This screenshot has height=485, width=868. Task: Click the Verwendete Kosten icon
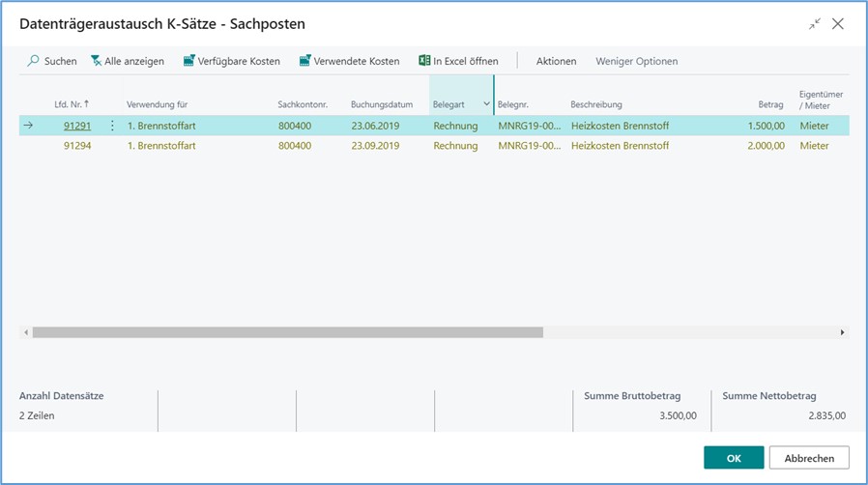(x=305, y=61)
